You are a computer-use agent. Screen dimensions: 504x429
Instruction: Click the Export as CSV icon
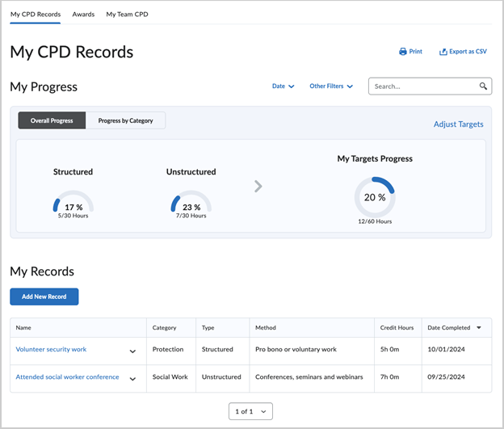click(x=443, y=52)
